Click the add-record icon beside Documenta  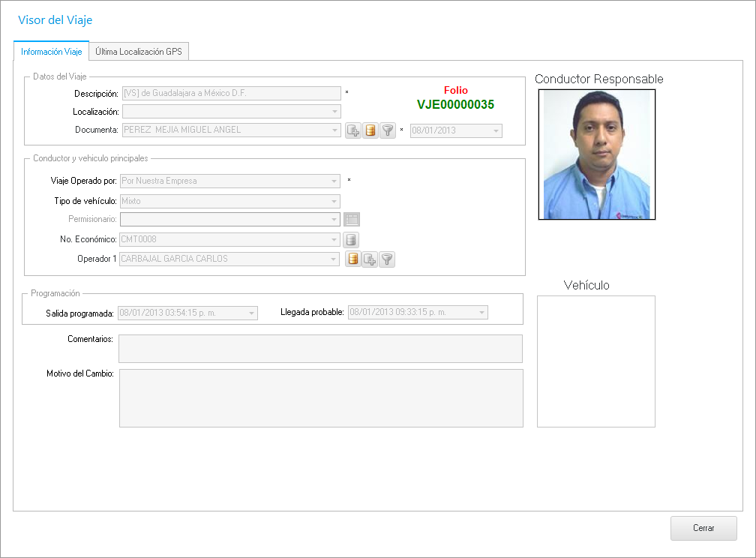[353, 130]
